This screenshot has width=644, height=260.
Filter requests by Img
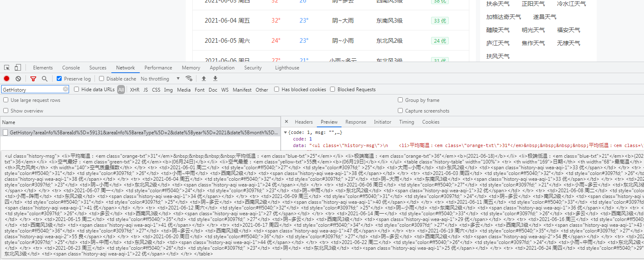[169, 90]
